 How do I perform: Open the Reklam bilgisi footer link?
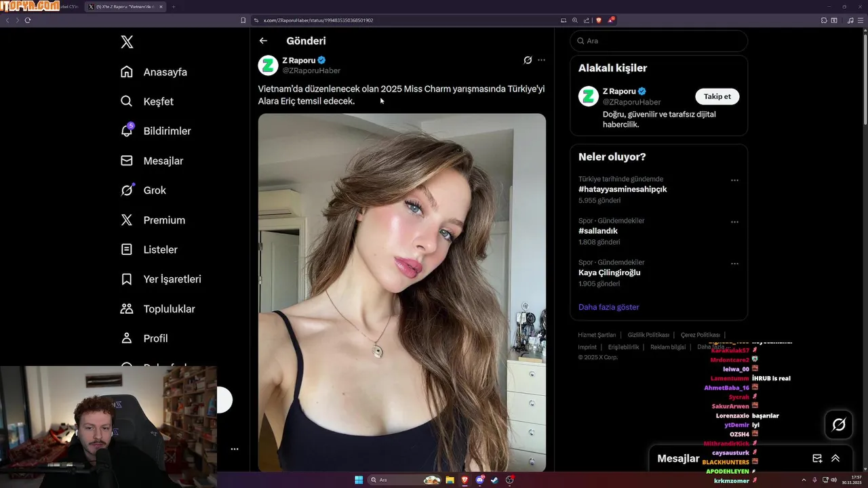(x=668, y=347)
